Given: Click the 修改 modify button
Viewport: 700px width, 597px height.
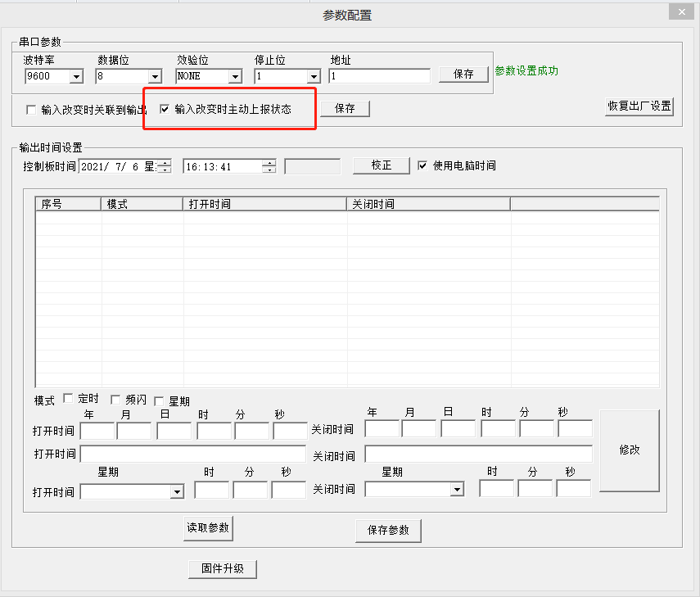Looking at the screenshot, I should click(x=630, y=450).
